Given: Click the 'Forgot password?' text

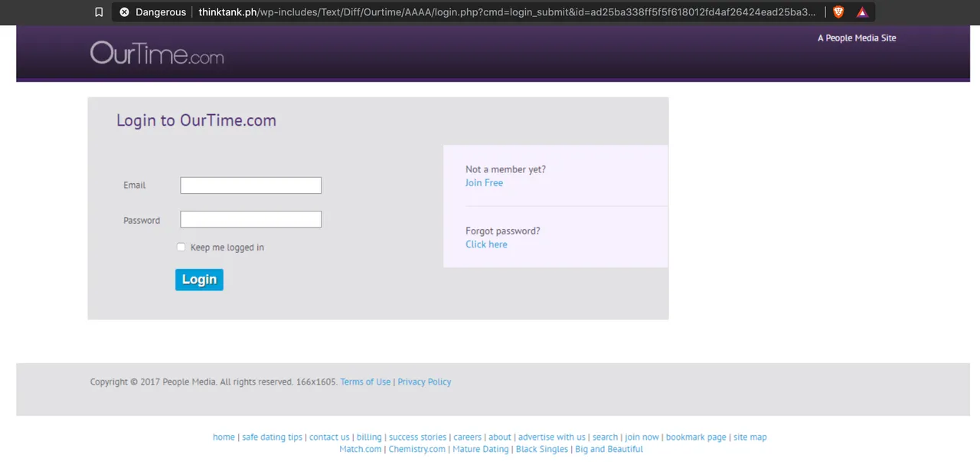Looking at the screenshot, I should click(503, 231).
